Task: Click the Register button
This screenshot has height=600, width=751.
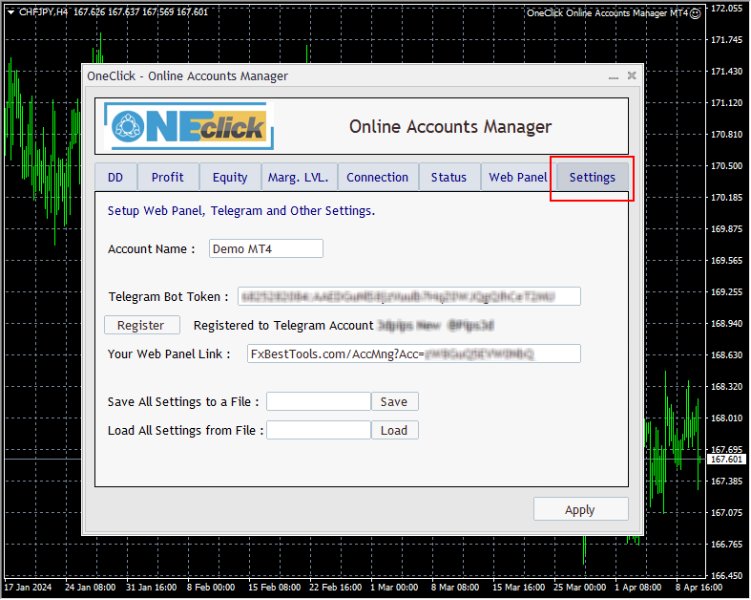Action: [142, 325]
